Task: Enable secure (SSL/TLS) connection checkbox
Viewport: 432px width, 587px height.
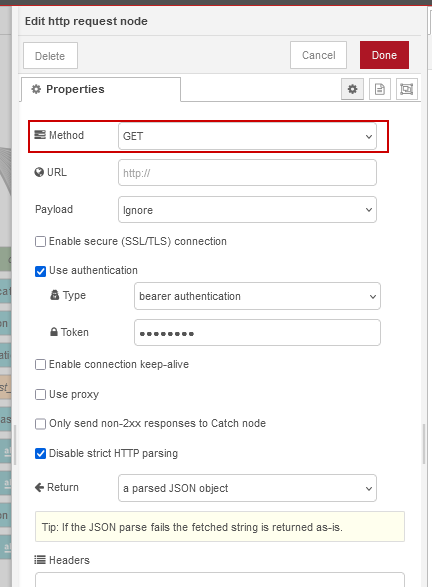Action: pyautogui.click(x=40, y=241)
